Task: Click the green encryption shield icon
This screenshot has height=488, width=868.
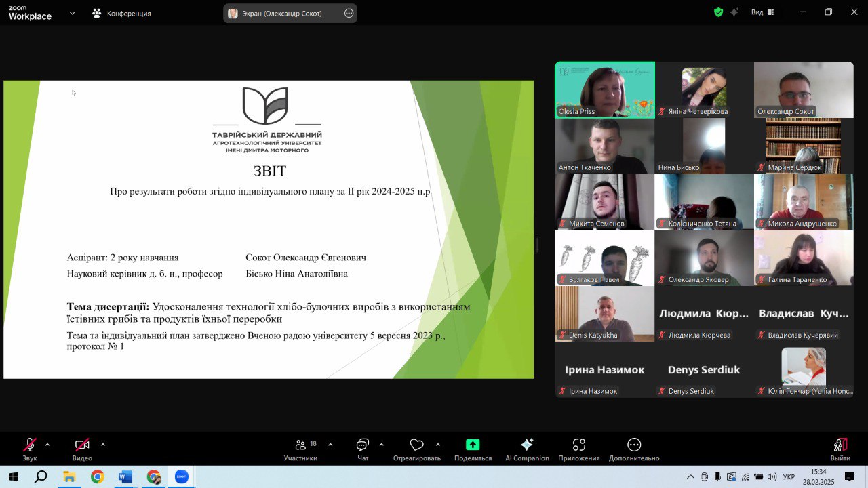Action: [x=718, y=12]
